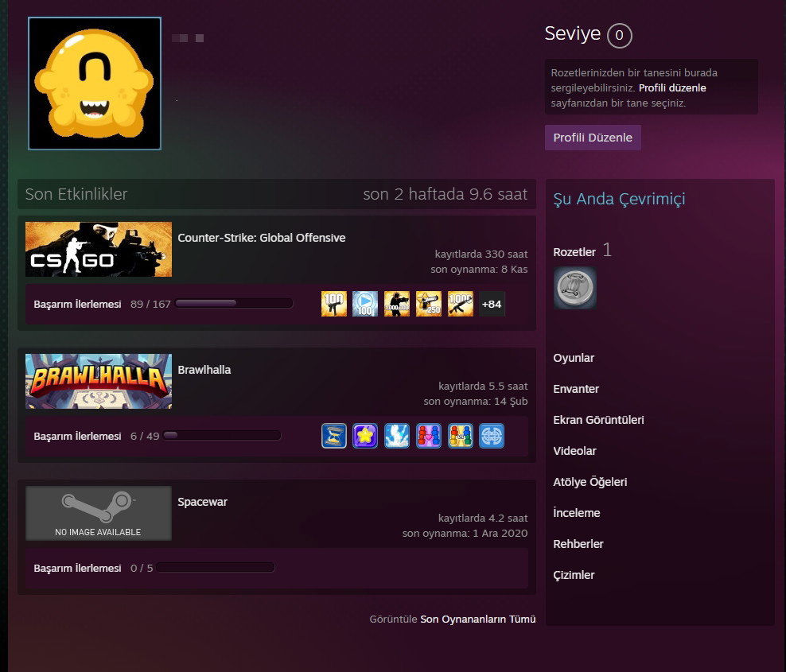Viewport: 786px width, 672px height.
Task: Open the CS:GO game banner image
Action: tap(99, 249)
